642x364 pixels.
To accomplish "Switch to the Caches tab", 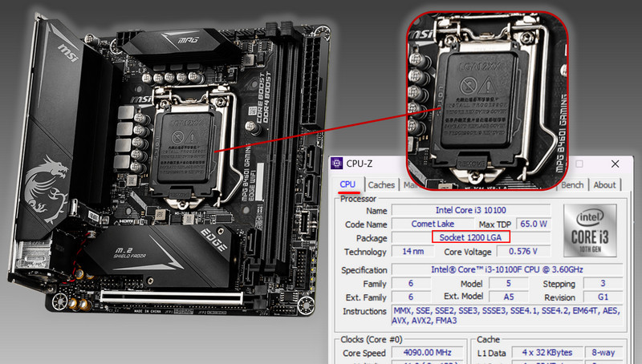I will coord(381,185).
